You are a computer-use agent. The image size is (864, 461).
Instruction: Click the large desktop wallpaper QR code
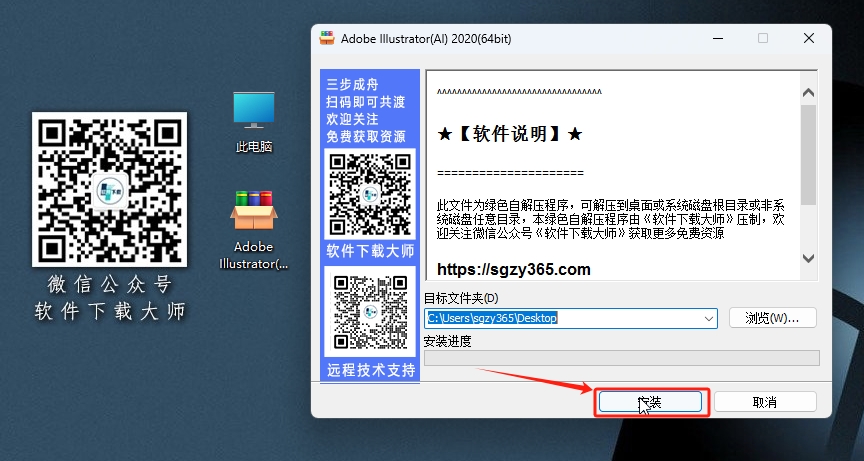pos(109,189)
